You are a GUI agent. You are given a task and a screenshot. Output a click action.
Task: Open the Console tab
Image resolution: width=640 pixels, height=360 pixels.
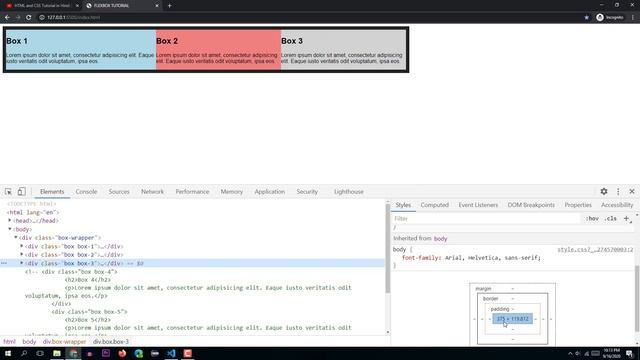pyautogui.click(x=86, y=191)
